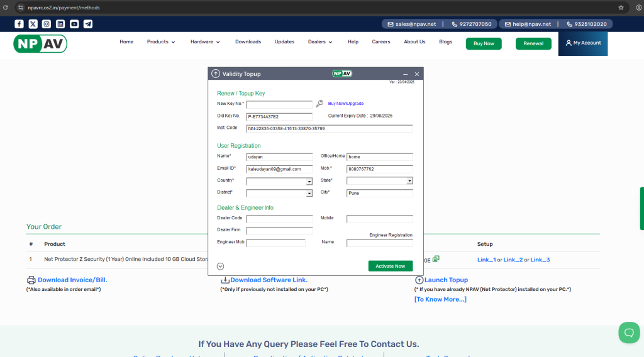Copy the license key using copy icon
The width and height of the screenshot is (644, 357).
coord(436,259)
